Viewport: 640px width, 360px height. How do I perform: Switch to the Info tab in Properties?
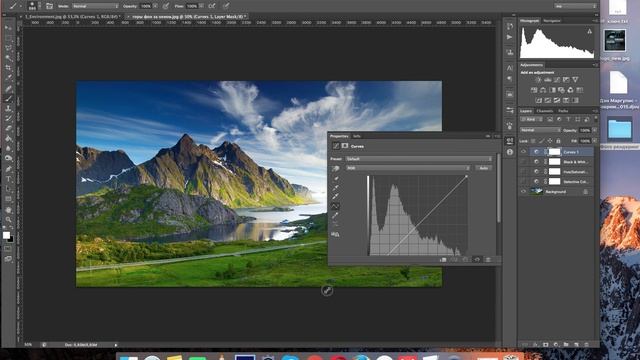[x=357, y=136]
